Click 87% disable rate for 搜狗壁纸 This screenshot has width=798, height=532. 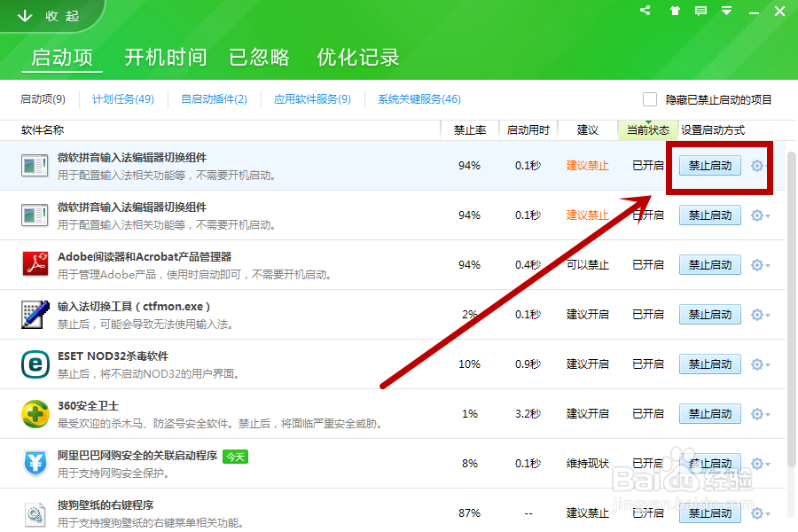coord(469,513)
